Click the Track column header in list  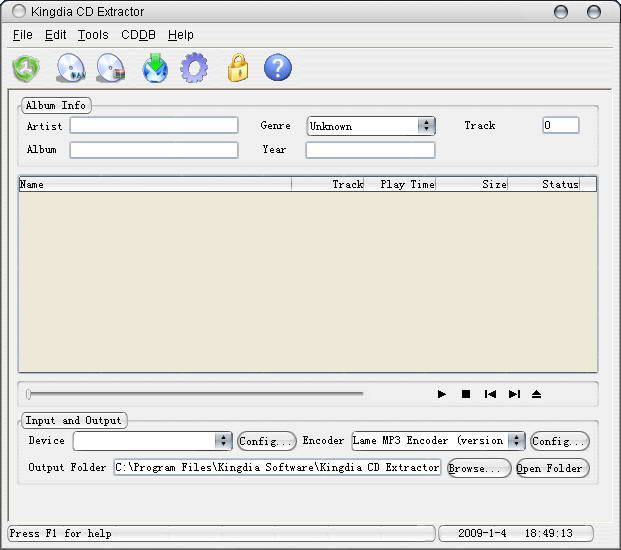pyautogui.click(x=328, y=185)
